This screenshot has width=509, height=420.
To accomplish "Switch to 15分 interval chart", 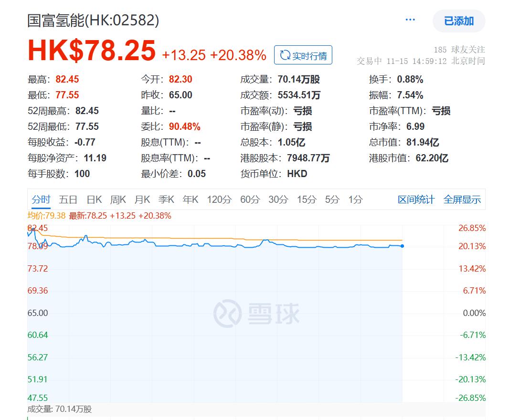I will click(306, 199).
